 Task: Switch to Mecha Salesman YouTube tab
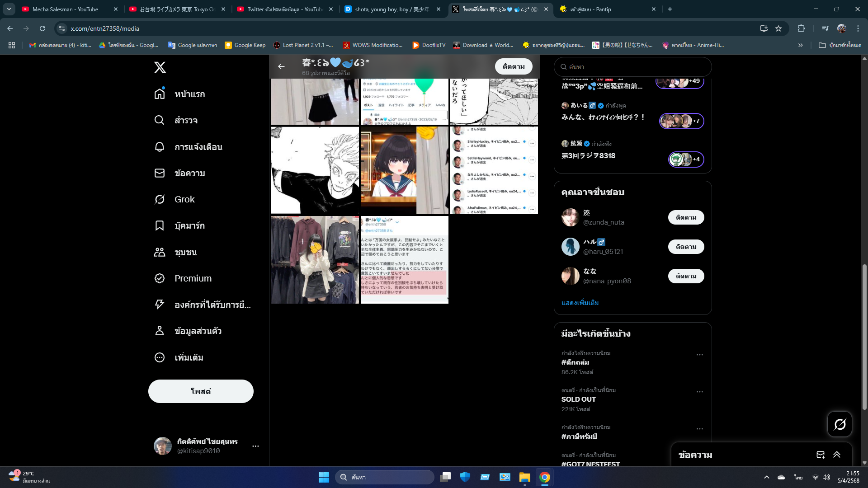(66, 9)
